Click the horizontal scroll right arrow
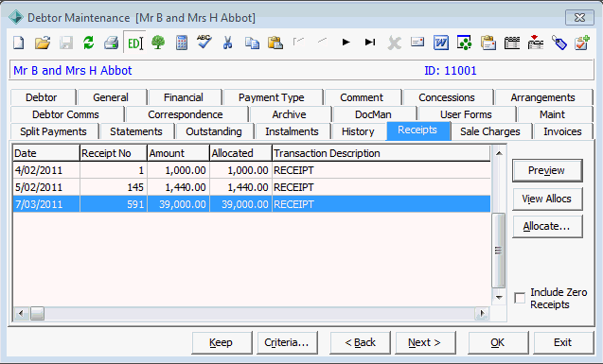This screenshot has width=603, height=364. click(482, 314)
